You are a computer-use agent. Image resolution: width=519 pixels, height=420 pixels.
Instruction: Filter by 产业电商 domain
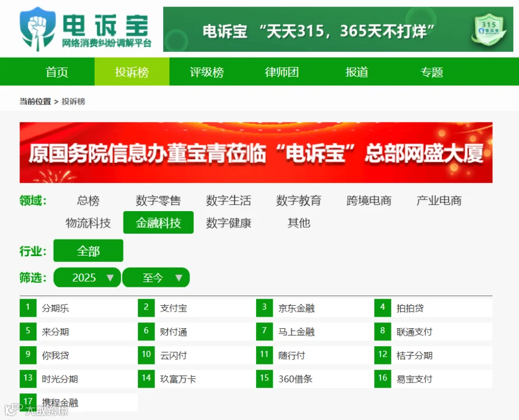[x=439, y=201]
